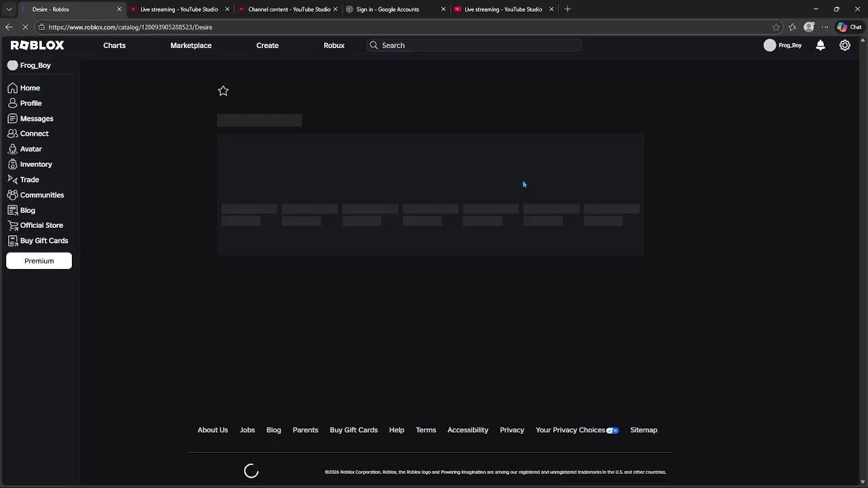Image resolution: width=868 pixels, height=488 pixels.
Task: Favorite the item with the star icon
Action: tap(223, 91)
